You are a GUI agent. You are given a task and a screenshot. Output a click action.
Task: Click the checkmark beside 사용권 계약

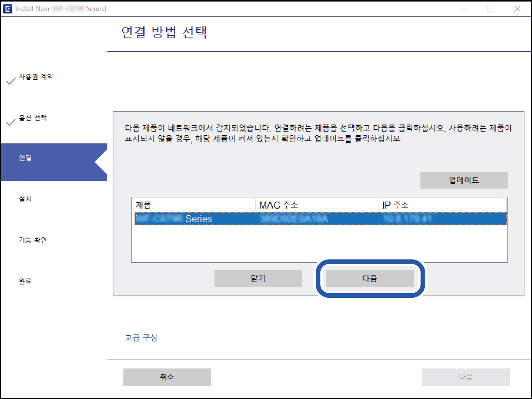click(x=11, y=81)
